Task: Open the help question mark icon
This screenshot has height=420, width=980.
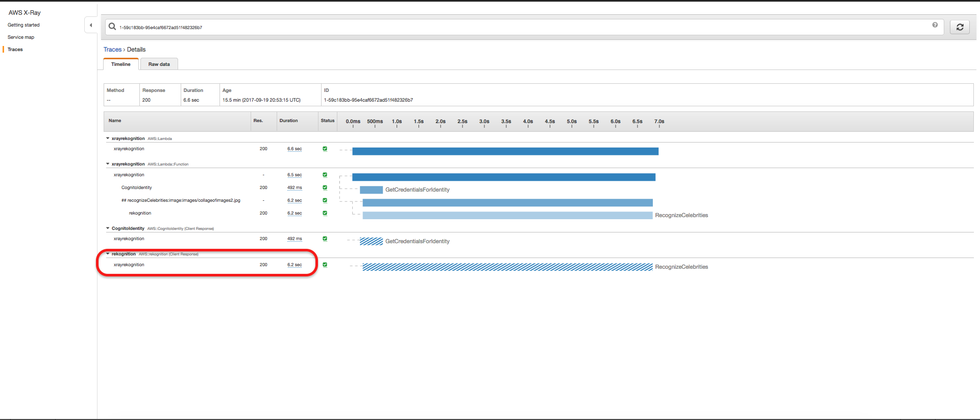Action: click(935, 25)
